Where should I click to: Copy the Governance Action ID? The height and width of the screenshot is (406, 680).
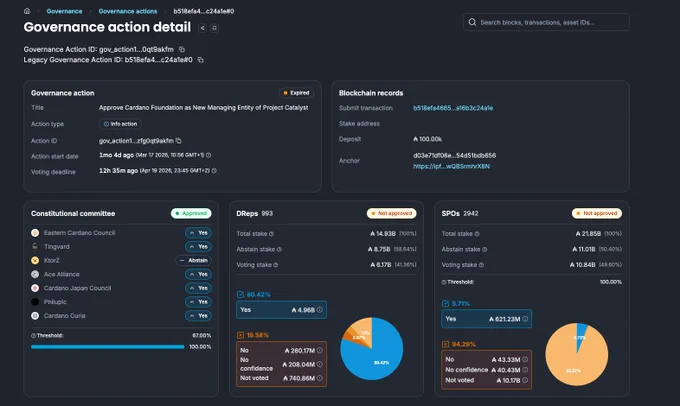coord(182,49)
